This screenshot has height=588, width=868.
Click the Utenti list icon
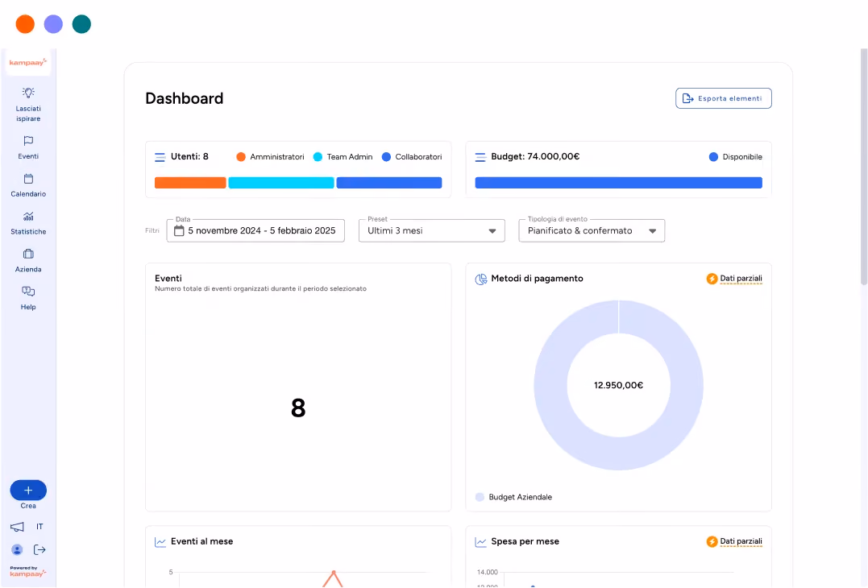tap(160, 157)
